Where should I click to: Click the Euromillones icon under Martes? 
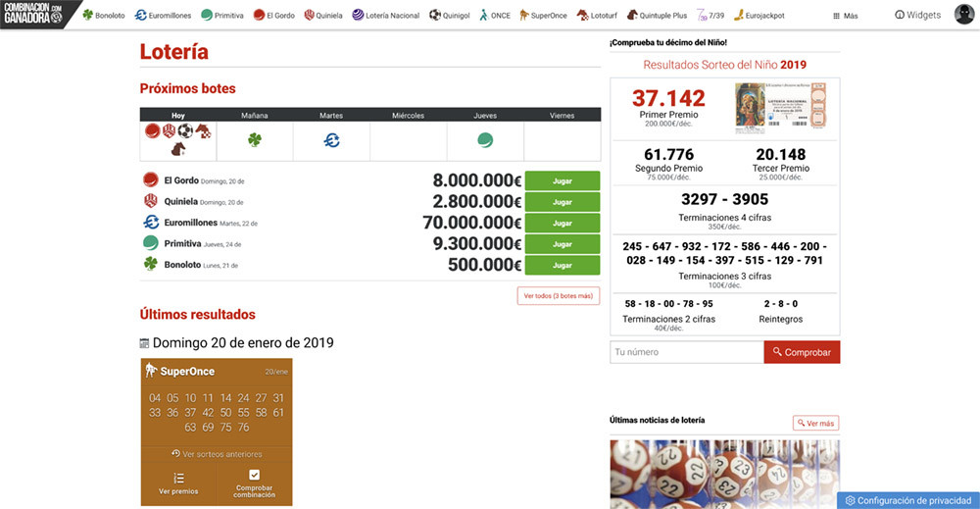(x=331, y=140)
